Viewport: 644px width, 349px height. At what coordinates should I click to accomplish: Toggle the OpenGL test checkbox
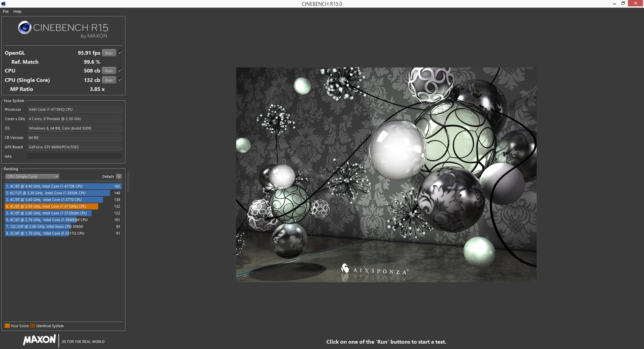tap(120, 53)
